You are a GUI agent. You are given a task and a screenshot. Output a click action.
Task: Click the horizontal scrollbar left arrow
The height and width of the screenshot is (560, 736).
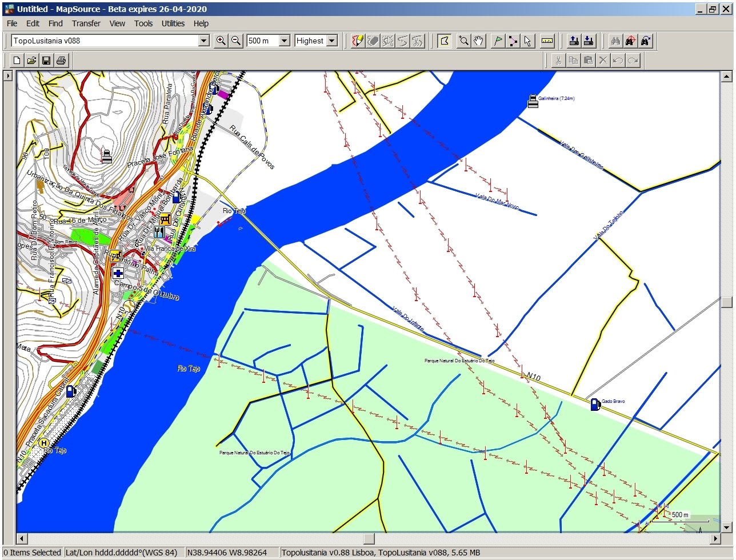22,538
